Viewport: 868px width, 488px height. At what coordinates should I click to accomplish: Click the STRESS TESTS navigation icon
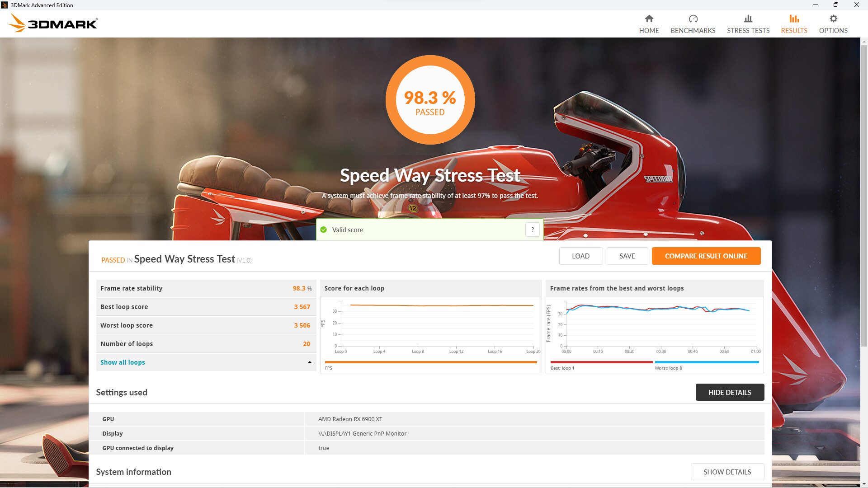(x=748, y=18)
